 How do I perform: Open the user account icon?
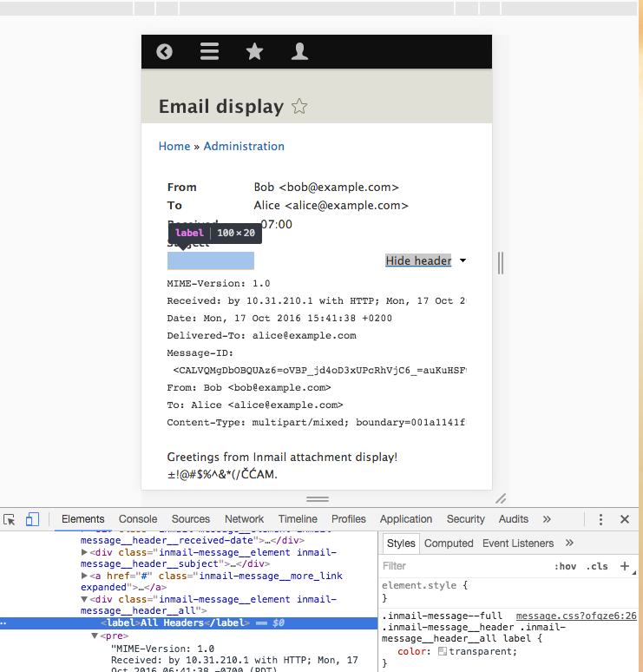(299, 51)
